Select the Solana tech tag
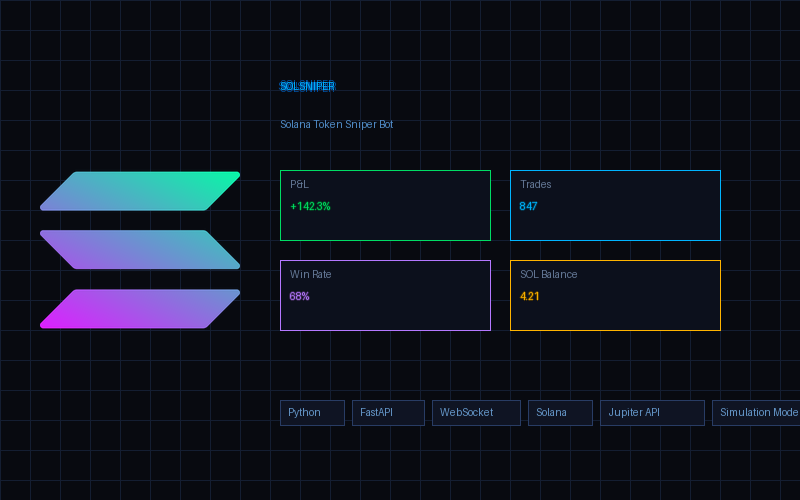This screenshot has width=800, height=500. coord(560,413)
